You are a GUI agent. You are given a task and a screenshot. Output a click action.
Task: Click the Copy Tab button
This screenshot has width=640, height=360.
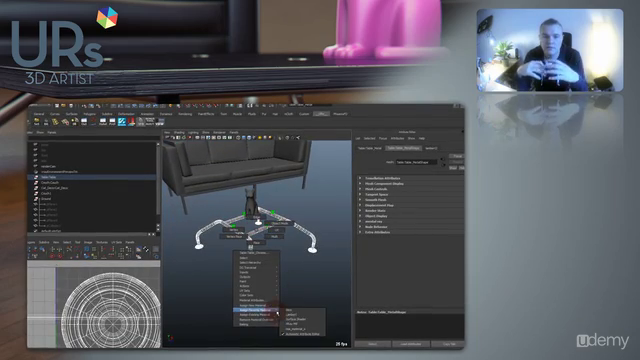(448, 344)
